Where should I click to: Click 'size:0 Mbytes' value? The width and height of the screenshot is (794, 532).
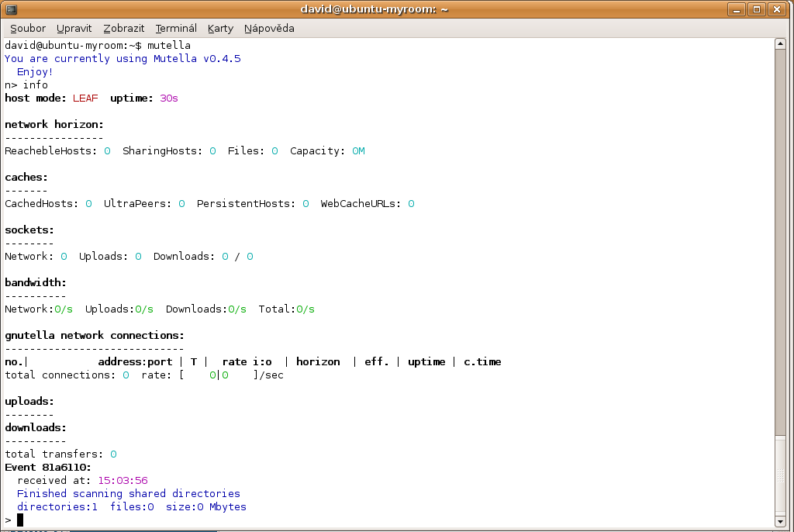click(x=206, y=506)
